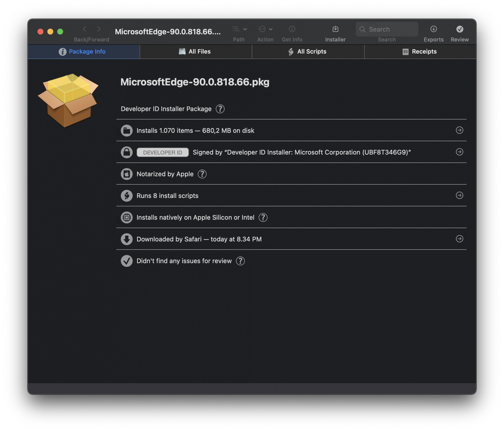Click the download arrow icon
The height and width of the screenshot is (431, 504).
pyautogui.click(x=127, y=239)
